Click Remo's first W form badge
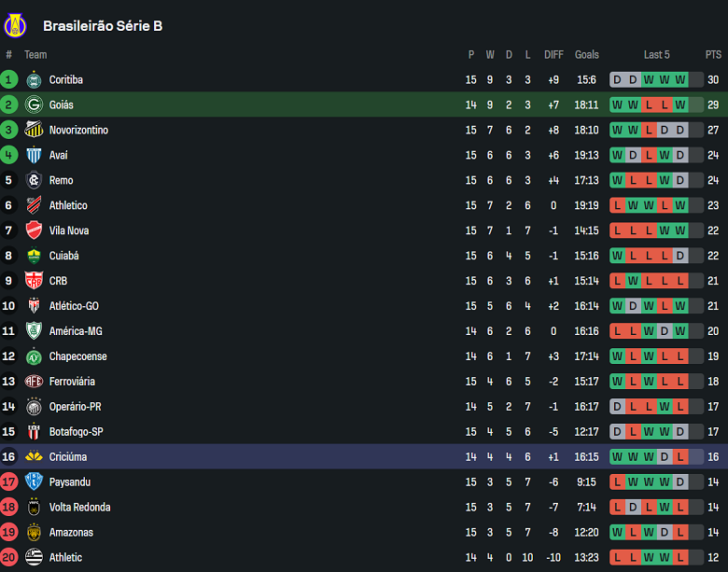The height and width of the screenshot is (572, 728). click(617, 180)
